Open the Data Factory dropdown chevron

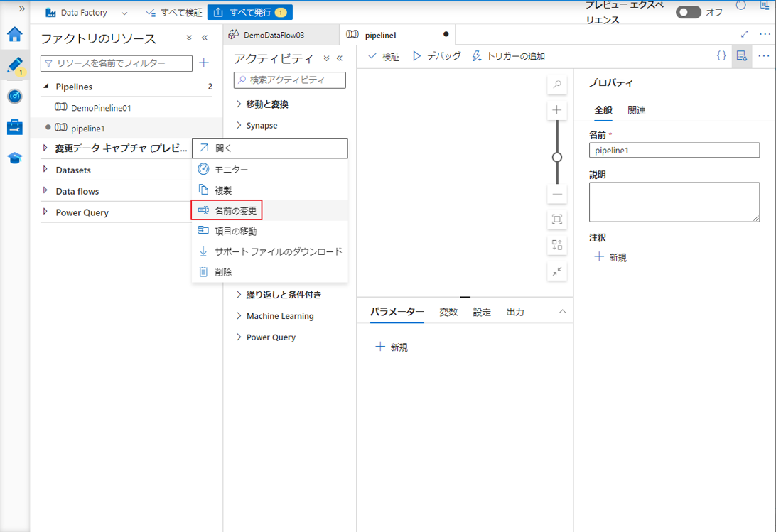(124, 13)
